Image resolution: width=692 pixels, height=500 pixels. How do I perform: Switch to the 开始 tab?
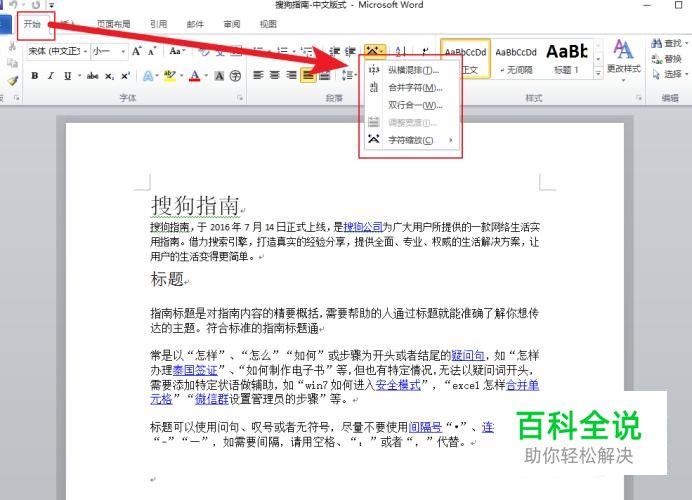(32, 24)
